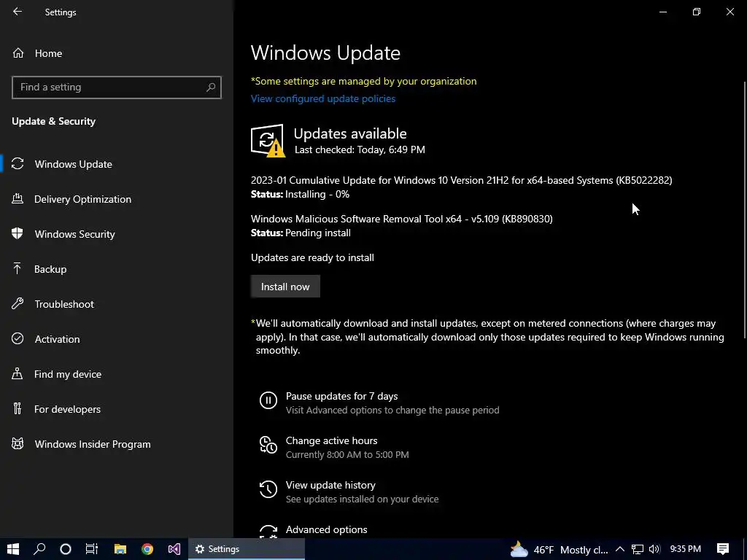This screenshot has width=747, height=560.
Task: Click the Home icon in sidebar
Action: [18, 52]
